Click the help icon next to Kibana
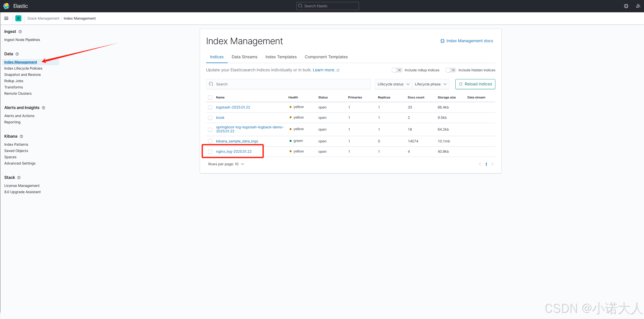 [x=21, y=136]
